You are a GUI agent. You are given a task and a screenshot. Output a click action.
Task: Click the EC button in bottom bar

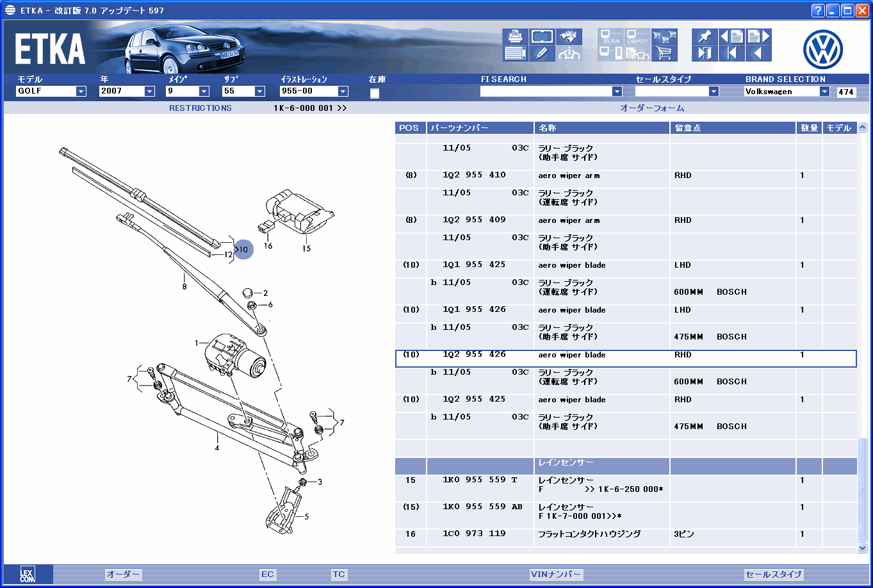click(268, 575)
